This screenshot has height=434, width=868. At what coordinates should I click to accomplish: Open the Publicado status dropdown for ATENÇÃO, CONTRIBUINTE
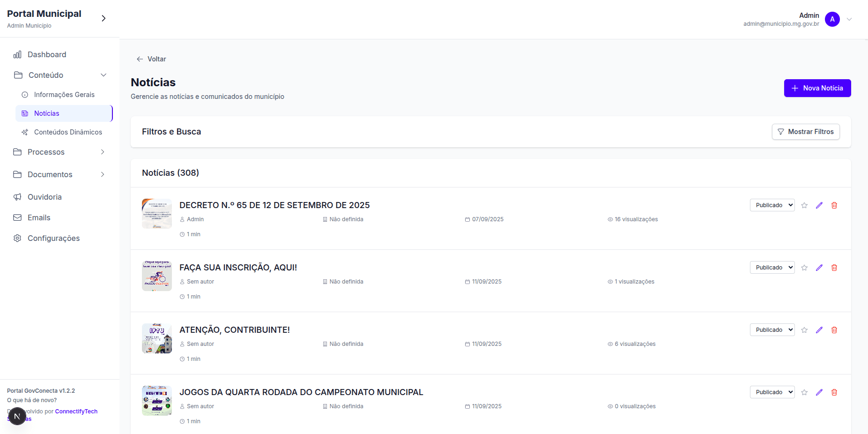[772, 329]
